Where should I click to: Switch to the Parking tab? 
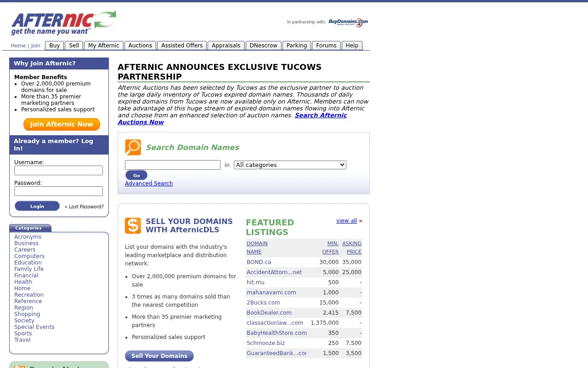297,46
